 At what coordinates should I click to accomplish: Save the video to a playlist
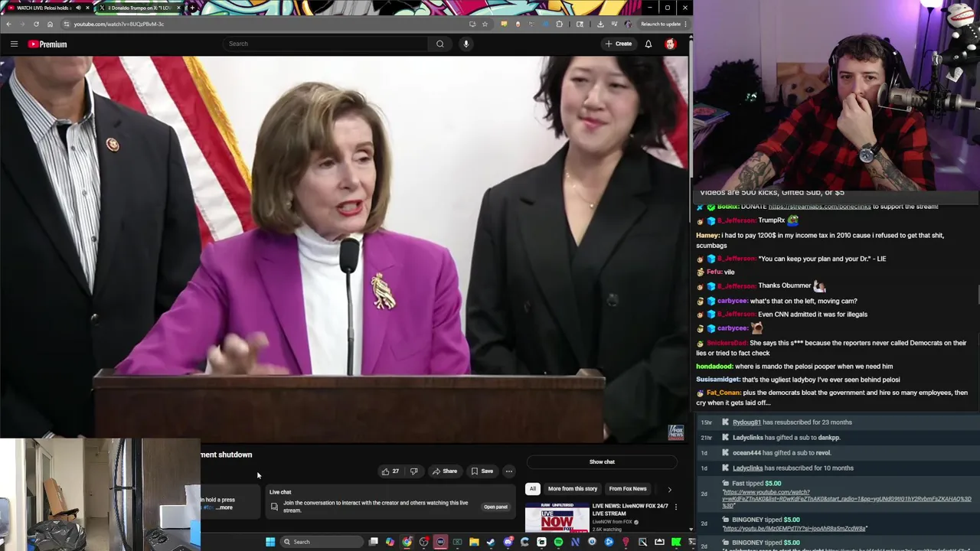(x=482, y=471)
